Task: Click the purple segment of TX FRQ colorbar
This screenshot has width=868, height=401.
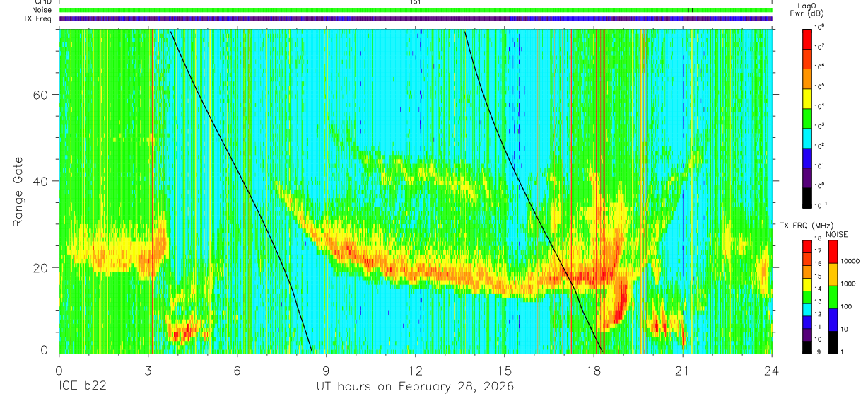Action: 807,335
